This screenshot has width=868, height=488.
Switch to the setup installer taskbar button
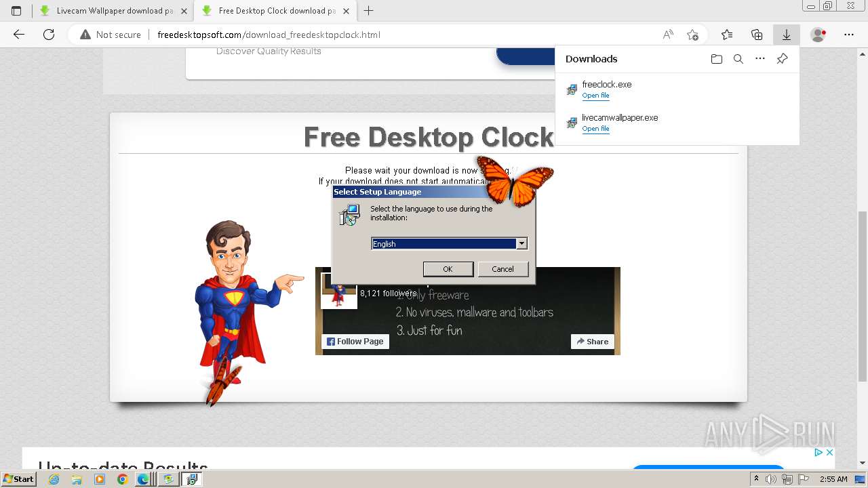click(192, 479)
